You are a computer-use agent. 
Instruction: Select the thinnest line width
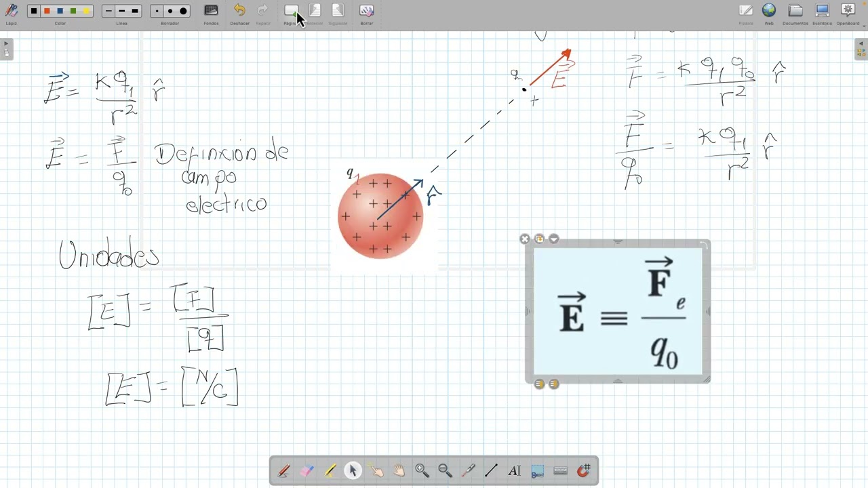coord(108,11)
